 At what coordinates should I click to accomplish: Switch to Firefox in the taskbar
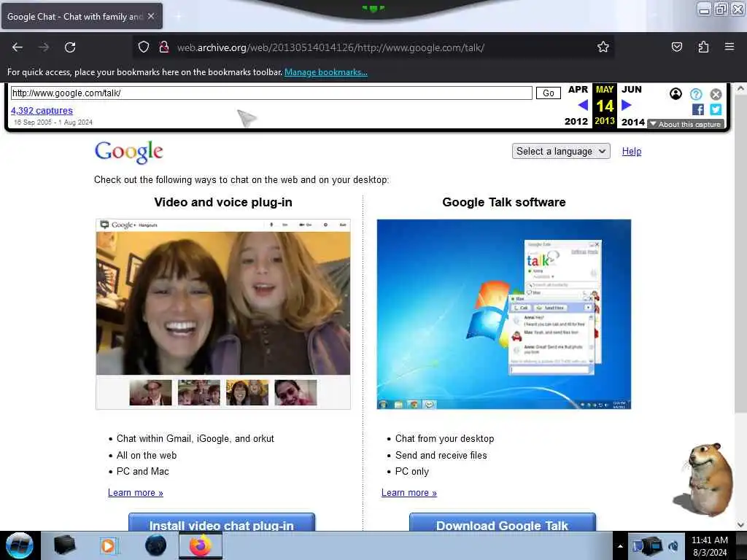pyautogui.click(x=200, y=545)
